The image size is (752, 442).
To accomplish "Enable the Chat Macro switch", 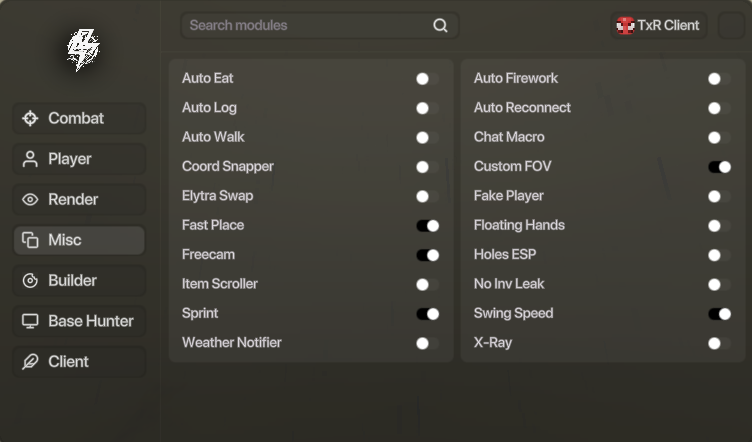I will pyautogui.click(x=720, y=138).
